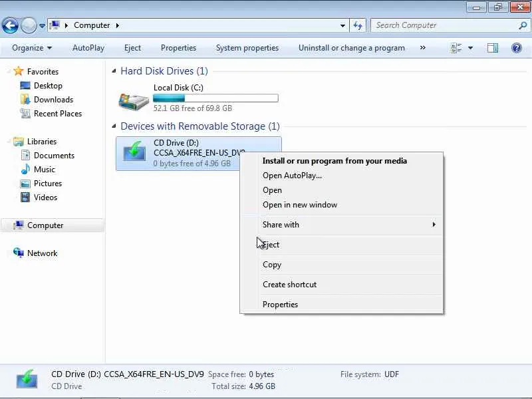Click the computer icon in the address bar
Image resolution: width=532 pixels, height=399 pixels.
[55, 25]
